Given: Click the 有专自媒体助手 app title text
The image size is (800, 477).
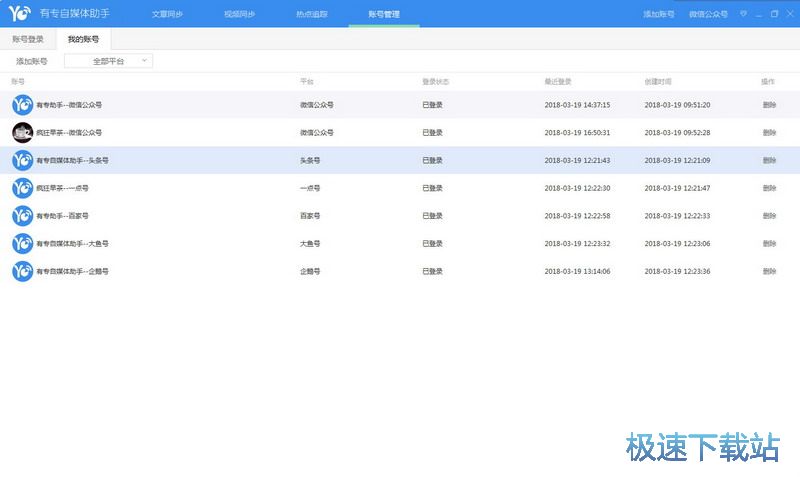Looking at the screenshot, I should (x=74, y=13).
